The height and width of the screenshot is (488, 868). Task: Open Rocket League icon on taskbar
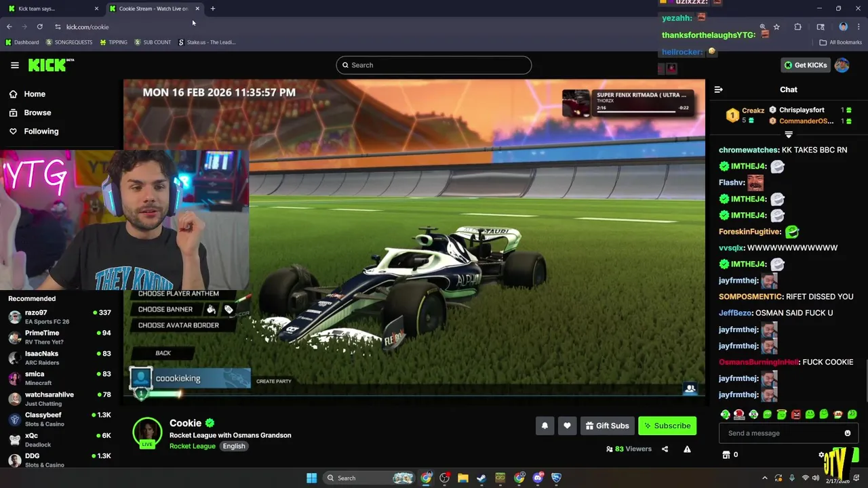(x=557, y=478)
